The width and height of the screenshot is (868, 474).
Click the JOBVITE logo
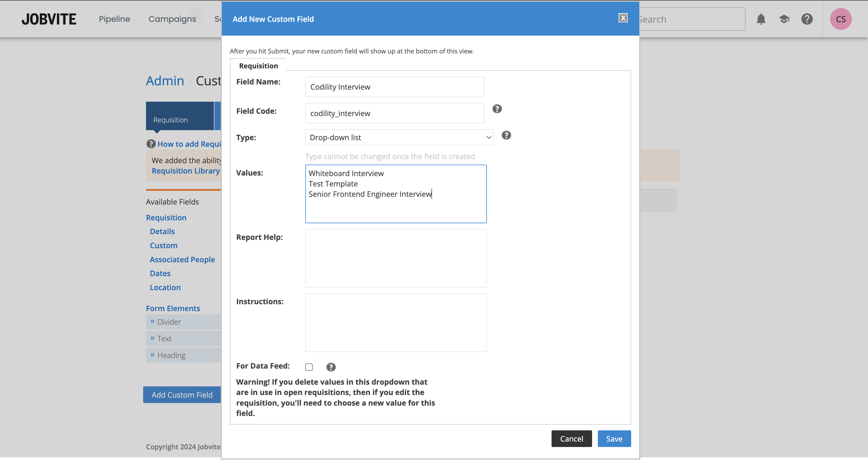[49, 19]
